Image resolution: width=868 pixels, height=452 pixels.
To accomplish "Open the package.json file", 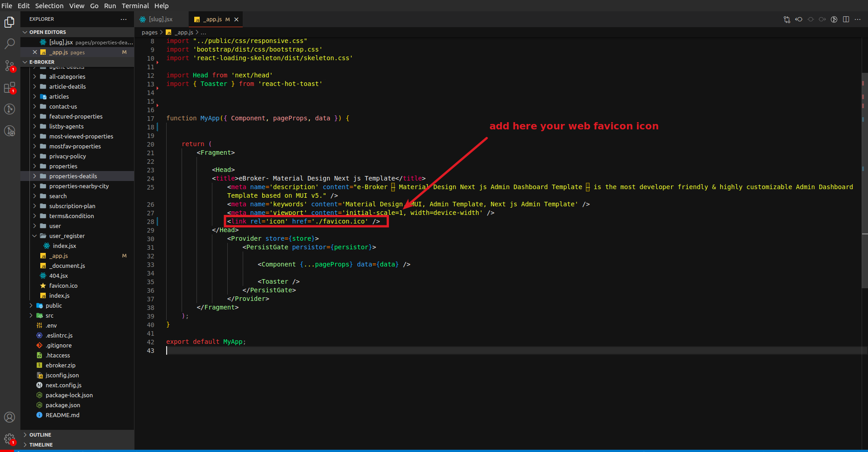I will click(77, 405).
